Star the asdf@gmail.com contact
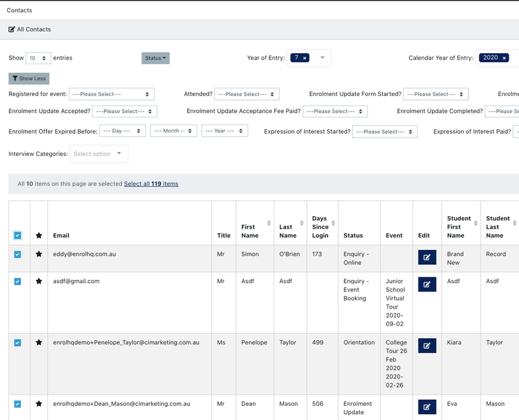Viewport: 519px width, 420px height. point(39,281)
